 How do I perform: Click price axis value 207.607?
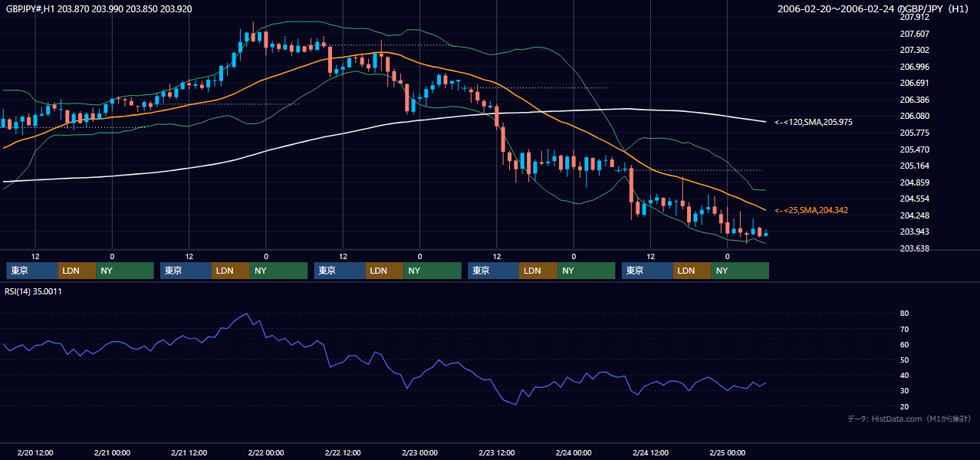point(914,34)
